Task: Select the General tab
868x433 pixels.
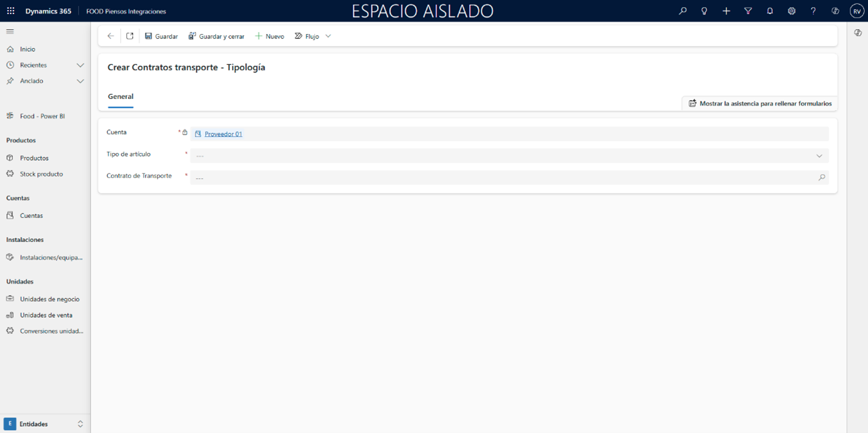Action: (121, 97)
